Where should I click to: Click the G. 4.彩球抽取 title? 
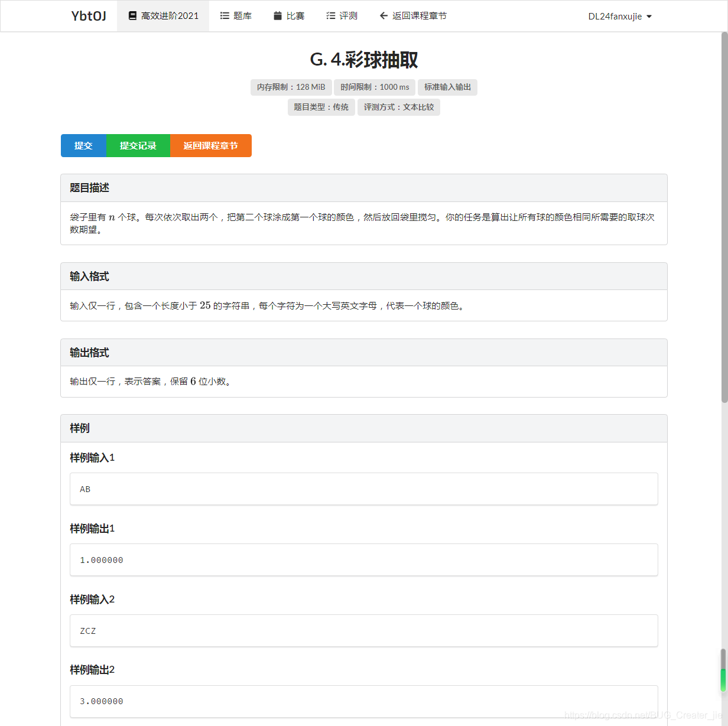364,60
